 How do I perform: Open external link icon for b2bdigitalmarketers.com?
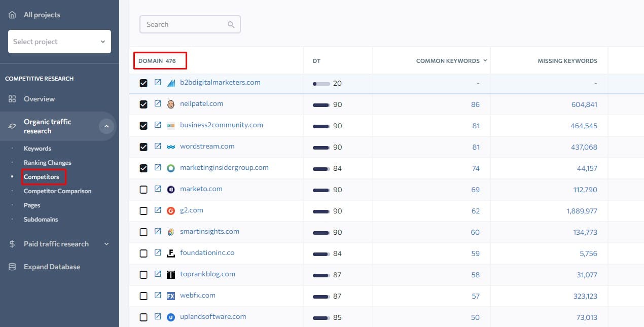pyautogui.click(x=158, y=83)
